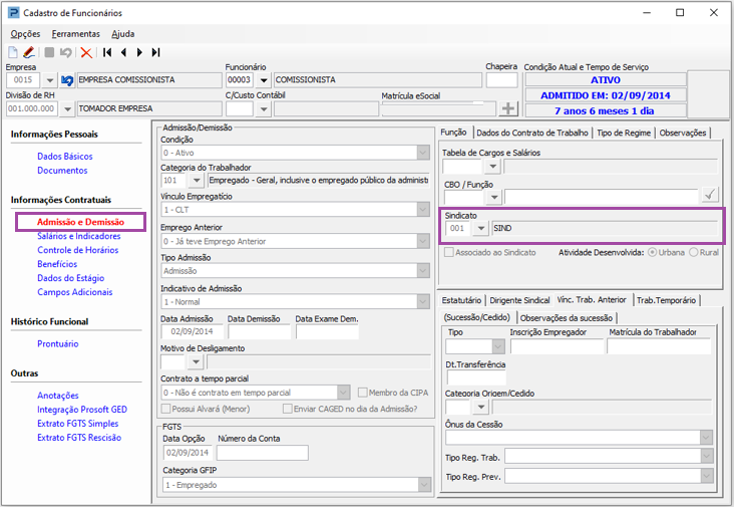Viewport: 734px width, 507px height.
Task: Select the Rural radio button
Action: [x=694, y=252]
